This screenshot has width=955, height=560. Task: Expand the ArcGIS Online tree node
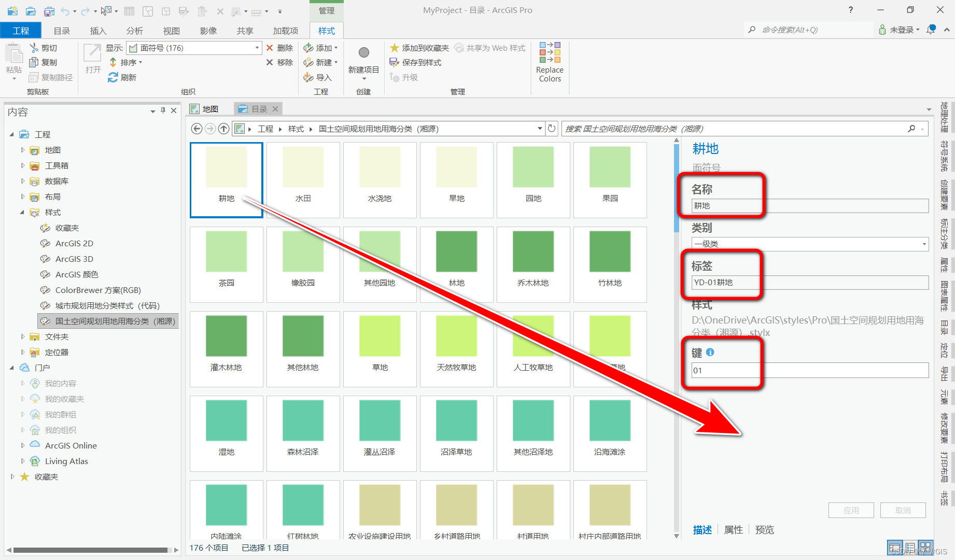point(22,445)
